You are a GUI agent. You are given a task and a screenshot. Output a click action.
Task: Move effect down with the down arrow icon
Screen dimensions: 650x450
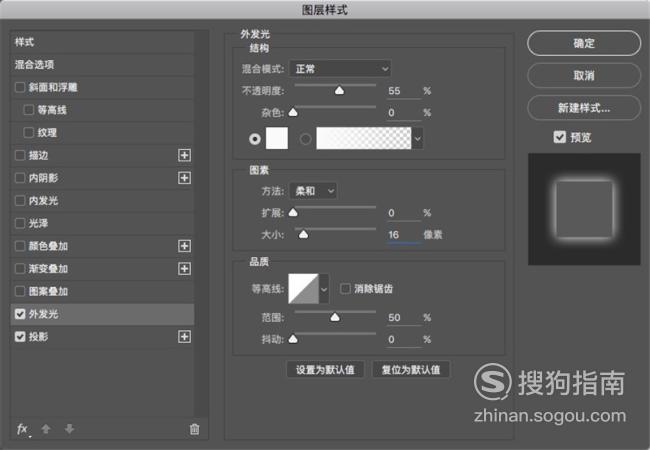click(x=69, y=429)
